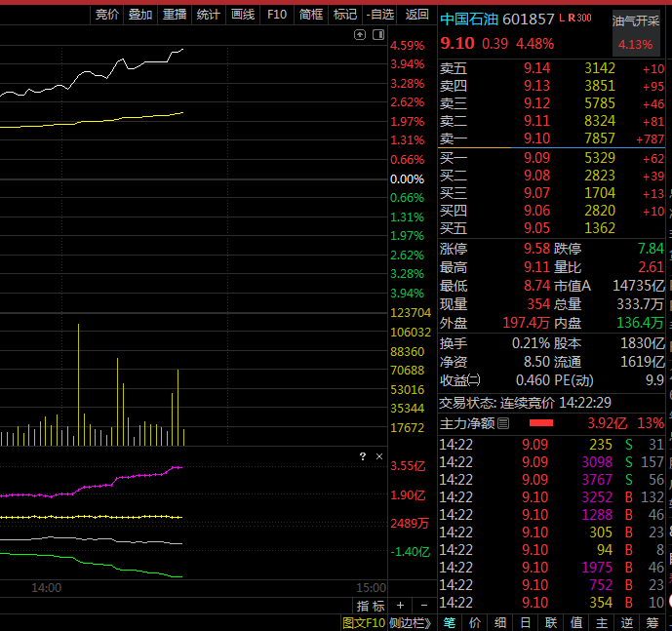
Task: Select 买五 bid price 9.05
Action: 537,228
